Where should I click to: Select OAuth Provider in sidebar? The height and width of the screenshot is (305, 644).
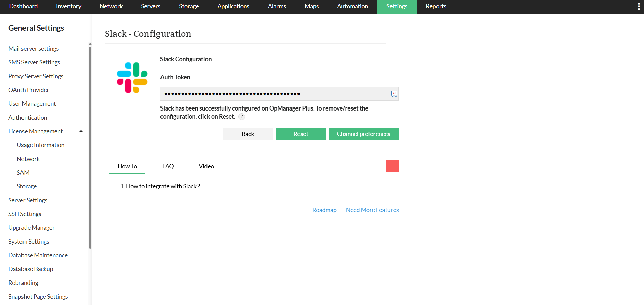click(29, 90)
